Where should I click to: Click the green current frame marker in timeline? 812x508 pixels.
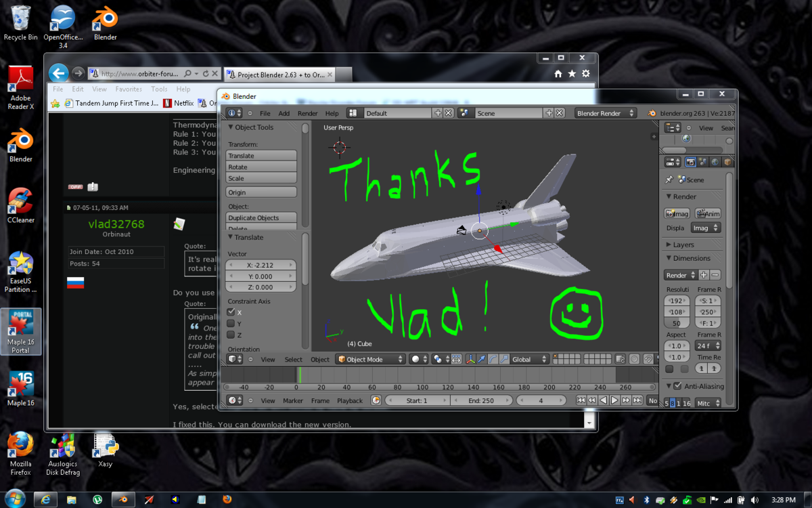coord(300,375)
